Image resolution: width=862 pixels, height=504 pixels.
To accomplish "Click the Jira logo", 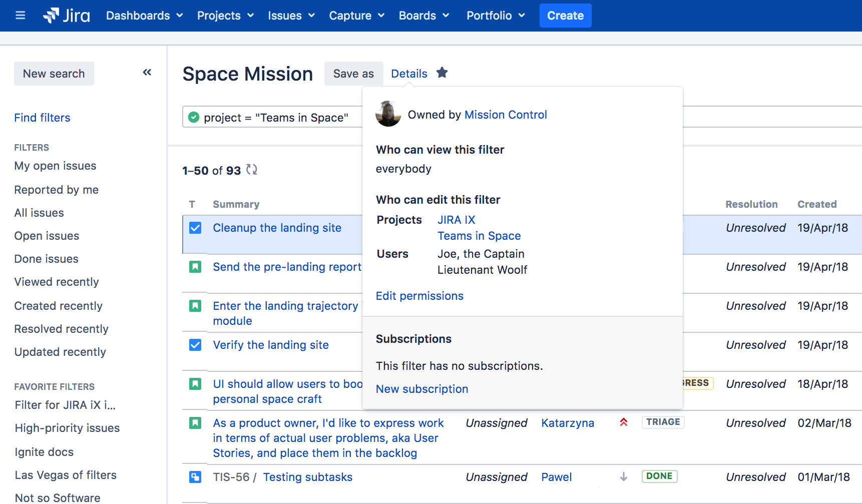I will point(67,15).
